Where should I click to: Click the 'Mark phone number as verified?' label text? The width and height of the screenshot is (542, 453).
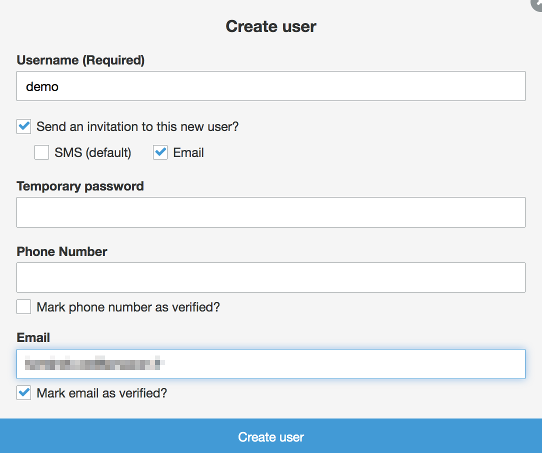tap(128, 307)
